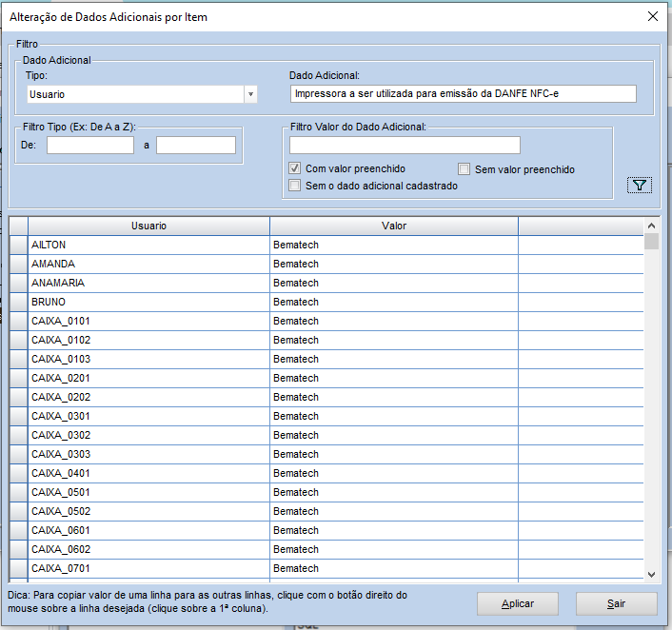Focus the 'De:' filter input field
Screen dimensions: 672x630
pyautogui.click(x=90, y=146)
